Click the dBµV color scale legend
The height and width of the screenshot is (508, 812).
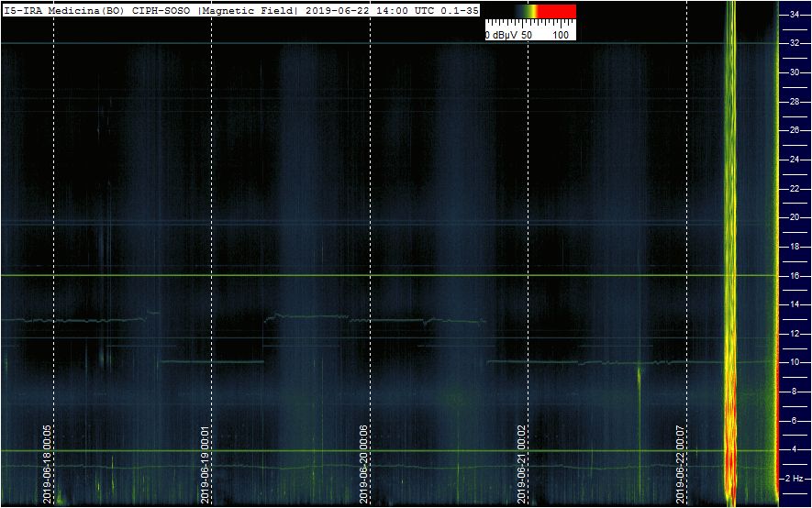[x=531, y=22]
